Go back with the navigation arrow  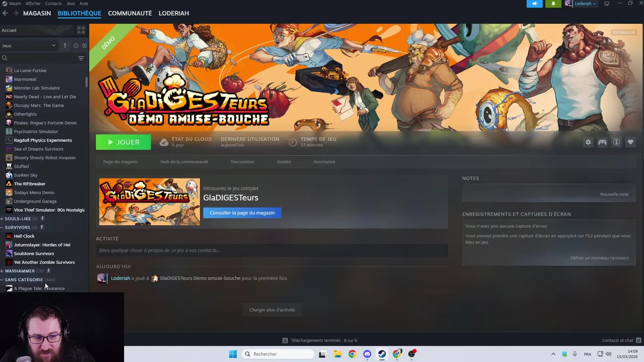(x=5, y=13)
